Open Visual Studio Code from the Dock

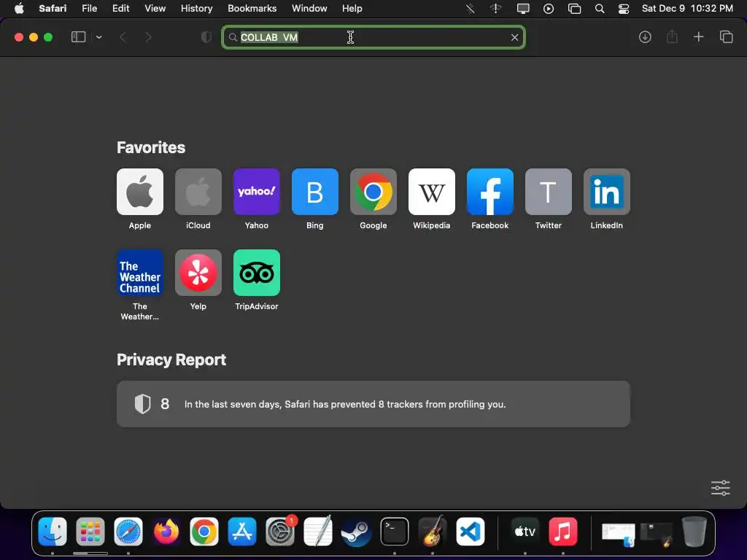(471, 531)
